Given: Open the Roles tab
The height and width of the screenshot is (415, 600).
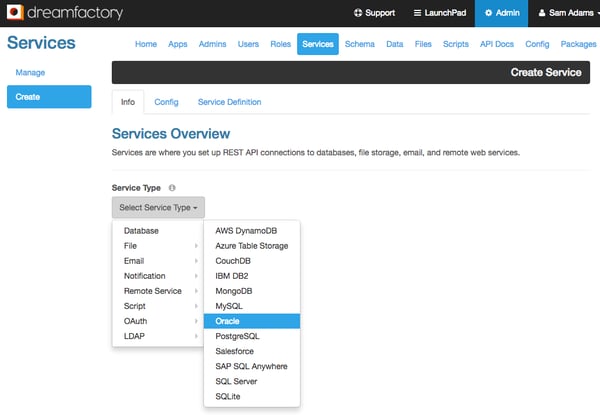Looking at the screenshot, I should pos(280,44).
